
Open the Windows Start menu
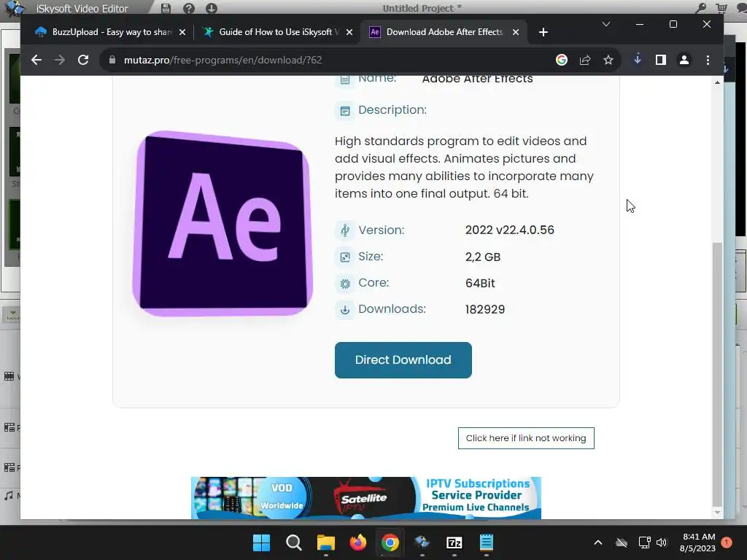(261, 542)
